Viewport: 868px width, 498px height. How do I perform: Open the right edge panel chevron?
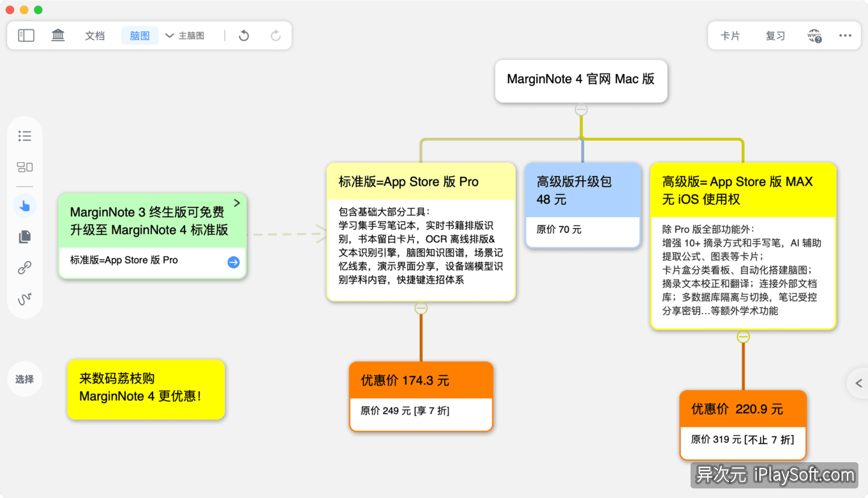[x=860, y=383]
